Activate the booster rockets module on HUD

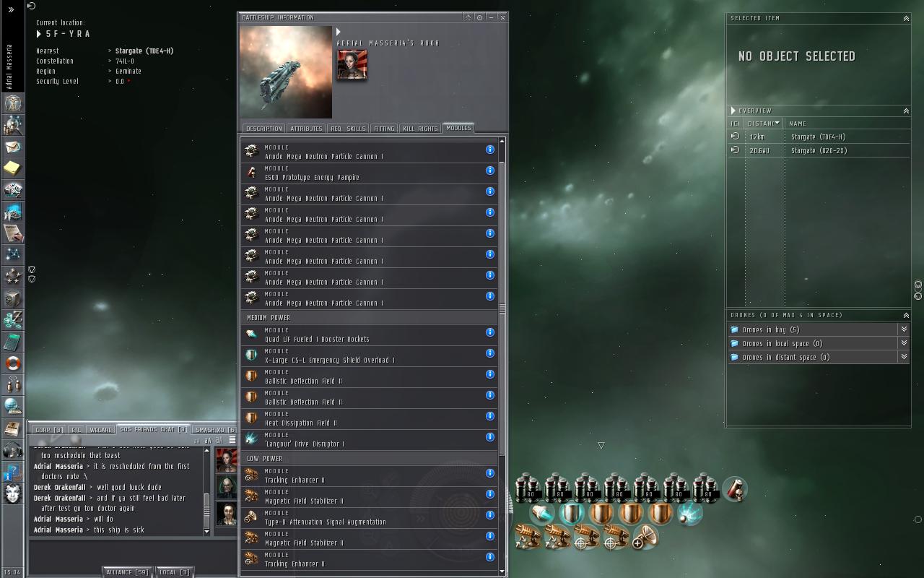tap(541, 514)
